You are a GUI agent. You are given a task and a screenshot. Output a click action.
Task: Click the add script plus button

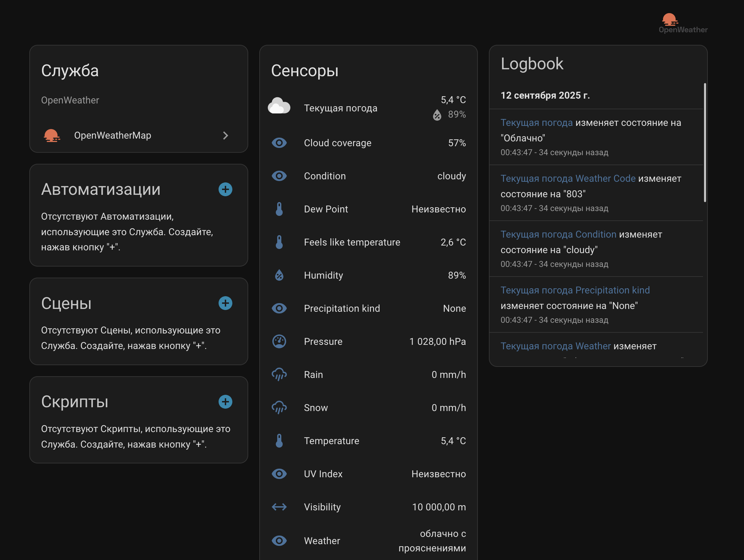tap(225, 402)
